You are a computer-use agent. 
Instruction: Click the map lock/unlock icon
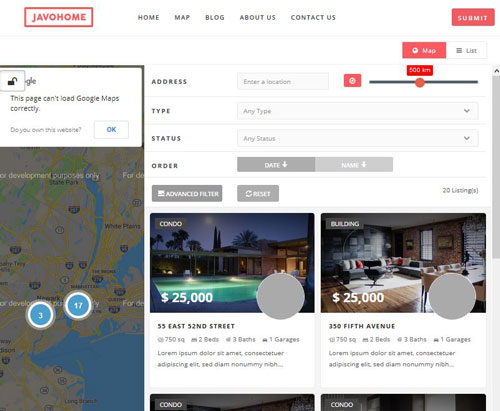tap(12, 81)
